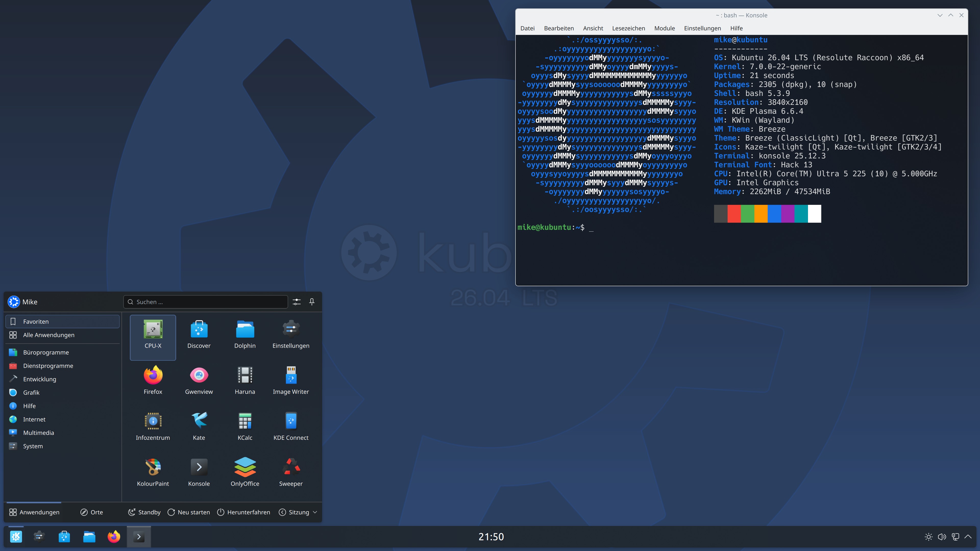This screenshot has height=551, width=980.
Task: Select Favoriten category
Action: 63,322
